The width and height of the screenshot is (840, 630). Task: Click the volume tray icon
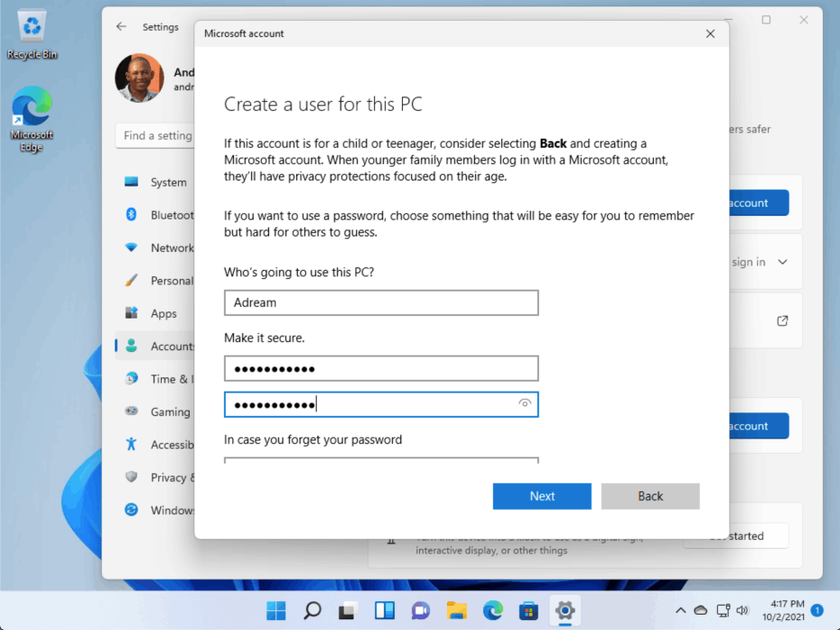click(x=742, y=610)
